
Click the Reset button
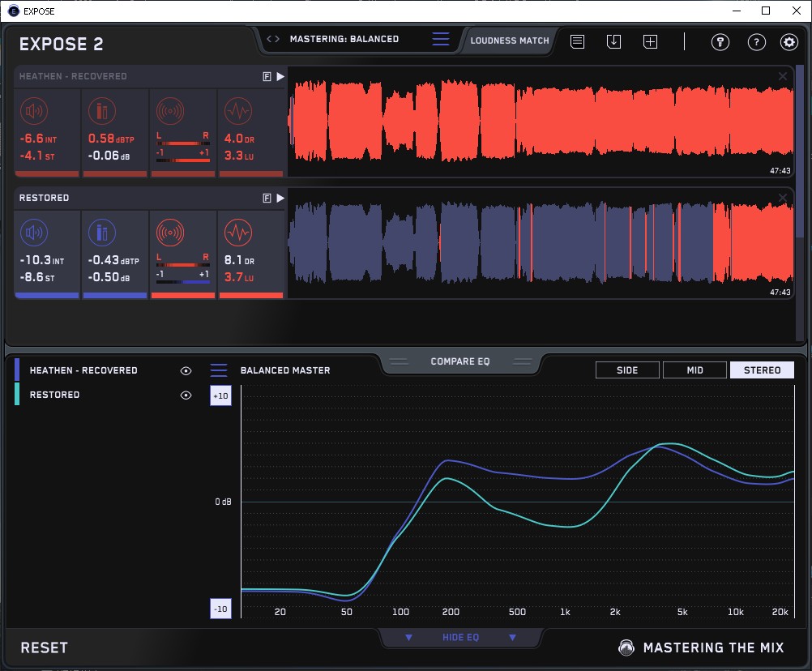44,647
